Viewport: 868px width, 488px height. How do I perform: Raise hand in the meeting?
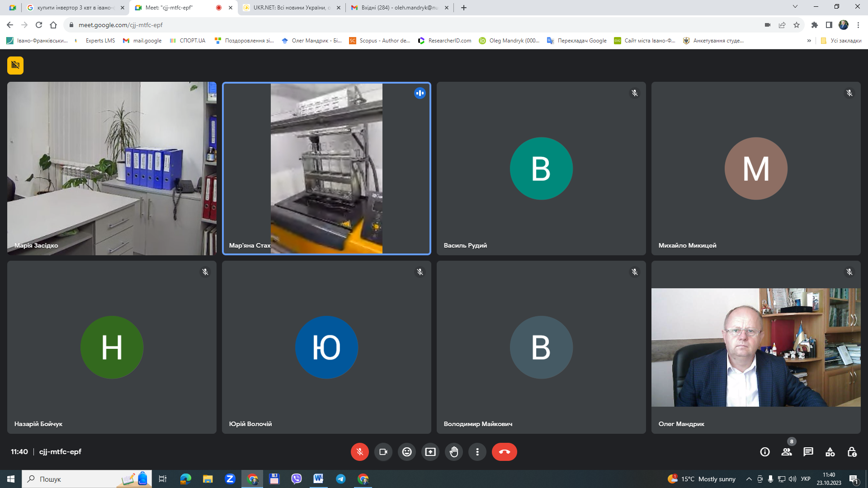click(x=454, y=452)
